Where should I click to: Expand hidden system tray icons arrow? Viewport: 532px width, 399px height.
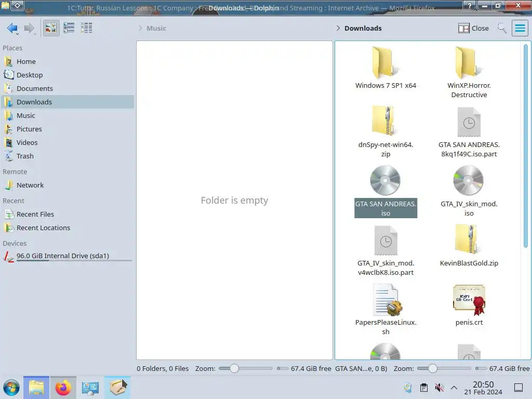tap(454, 388)
